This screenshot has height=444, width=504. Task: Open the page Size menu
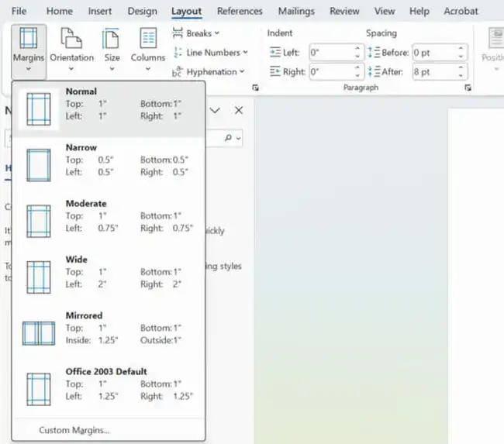tap(112, 50)
